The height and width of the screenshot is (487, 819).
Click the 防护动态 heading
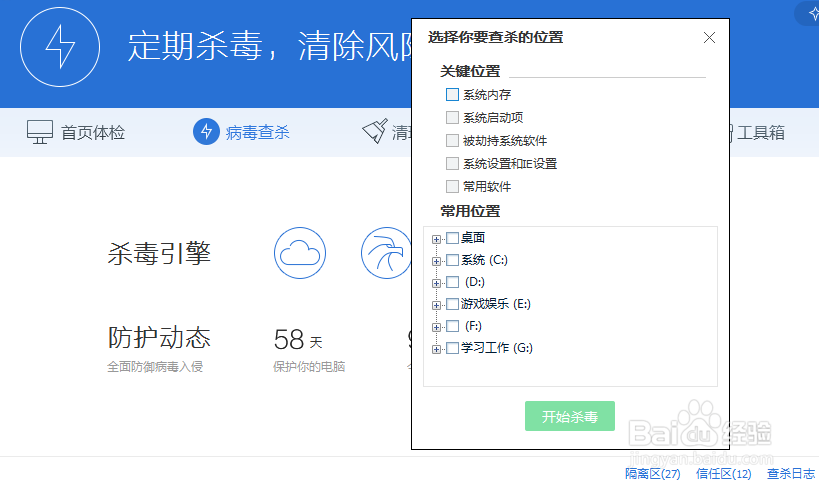click(159, 338)
